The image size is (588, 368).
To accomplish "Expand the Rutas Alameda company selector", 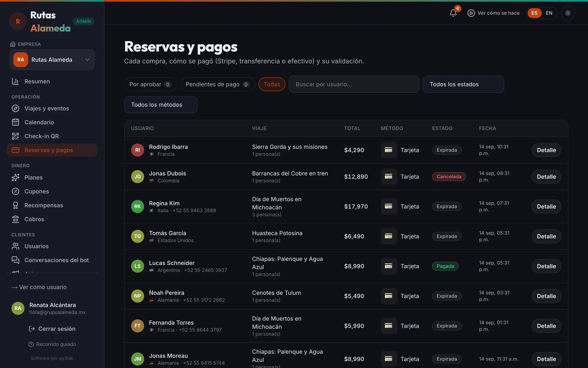I will pyautogui.click(x=52, y=60).
